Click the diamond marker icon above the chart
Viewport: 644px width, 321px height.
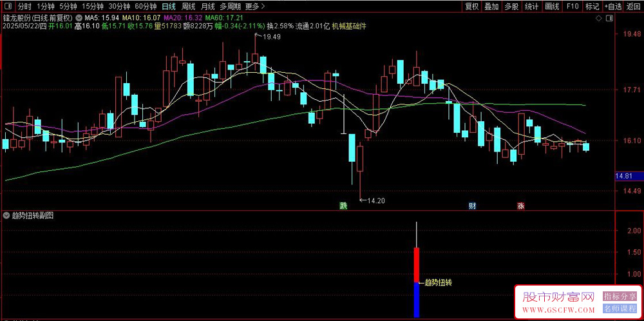pyautogui.click(x=598, y=19)
